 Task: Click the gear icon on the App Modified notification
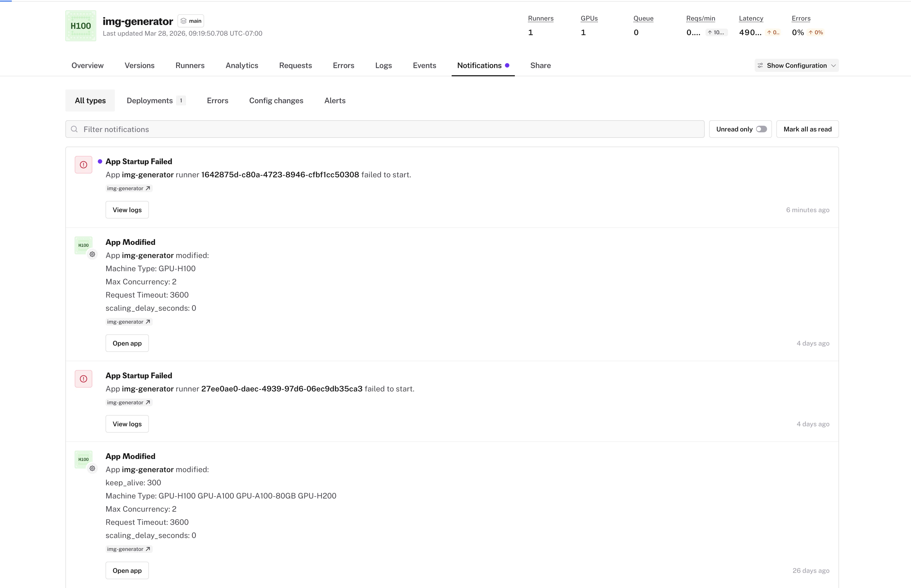[92, 254]
